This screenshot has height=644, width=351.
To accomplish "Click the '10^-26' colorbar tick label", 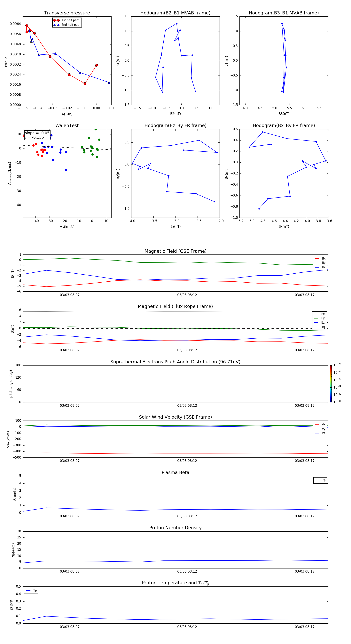I will point(337,365).
